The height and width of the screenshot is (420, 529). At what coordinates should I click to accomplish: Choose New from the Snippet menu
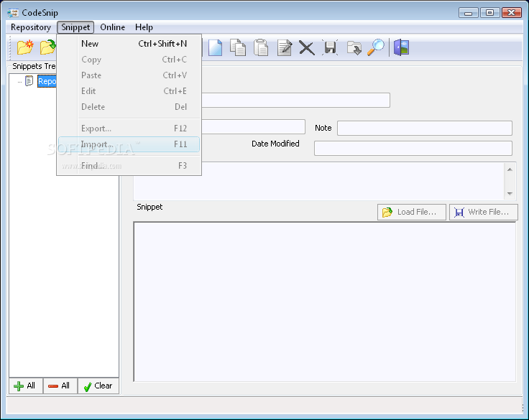tap(129, 44)
